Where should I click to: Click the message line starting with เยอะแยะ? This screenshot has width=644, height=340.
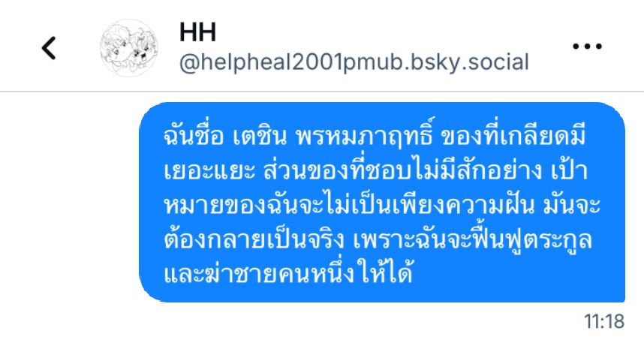click(x=375, y=170)
